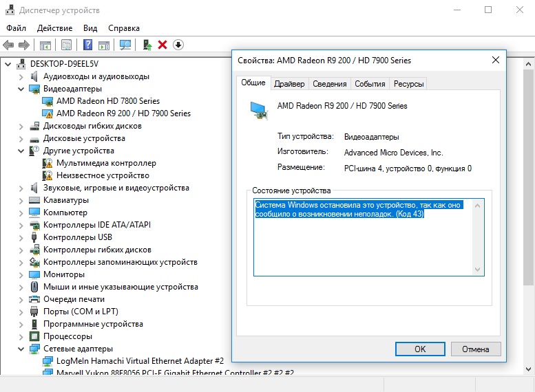
Task: Select the Общие tab
Action: pos(253,83)
